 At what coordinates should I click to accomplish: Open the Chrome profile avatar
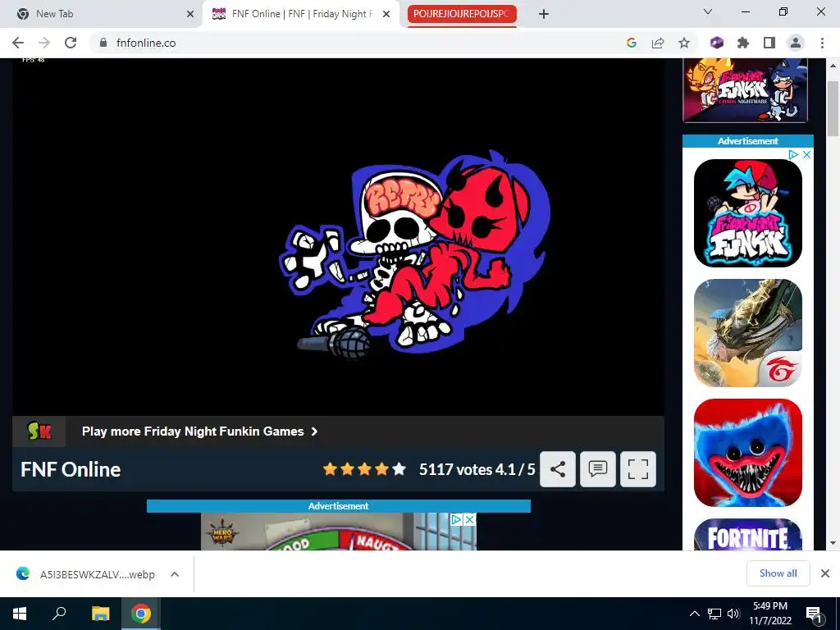pyautogui.click(x=796, y=43)
